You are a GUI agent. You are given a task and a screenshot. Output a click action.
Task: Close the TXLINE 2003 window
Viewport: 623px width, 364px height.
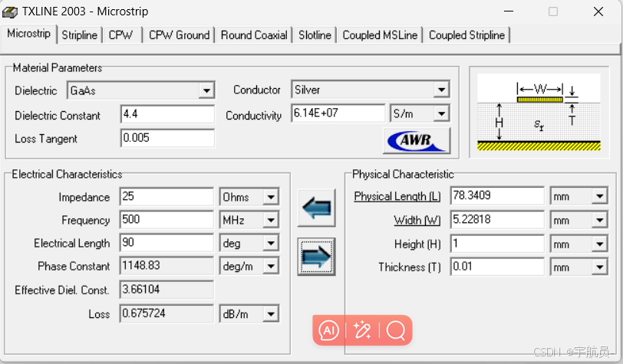(598, 11)
